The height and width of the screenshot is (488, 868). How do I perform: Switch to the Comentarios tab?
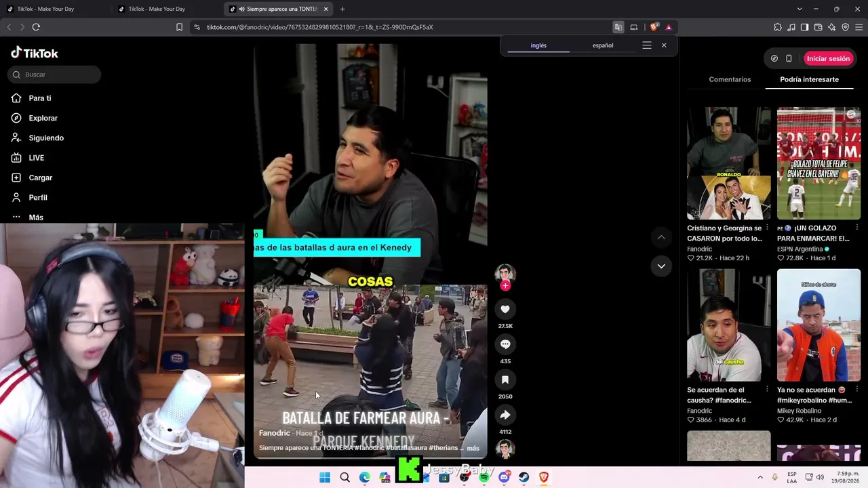(730, 79)
